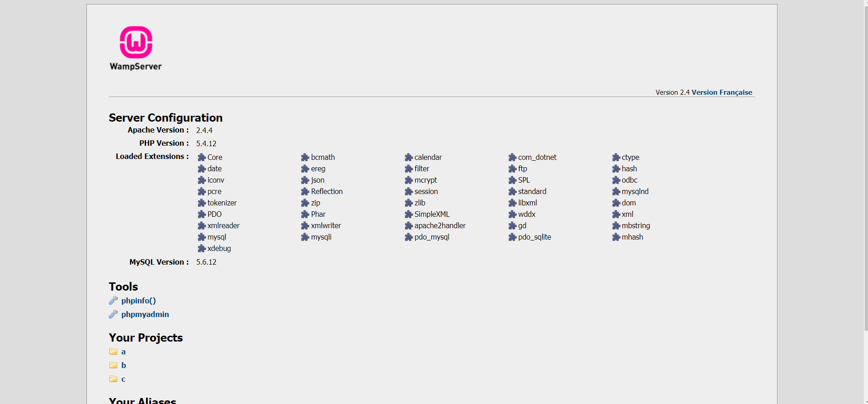868x404 pixels.
Task: Click the puzzle icon next to mysqlnd
Action: [616, 192]
